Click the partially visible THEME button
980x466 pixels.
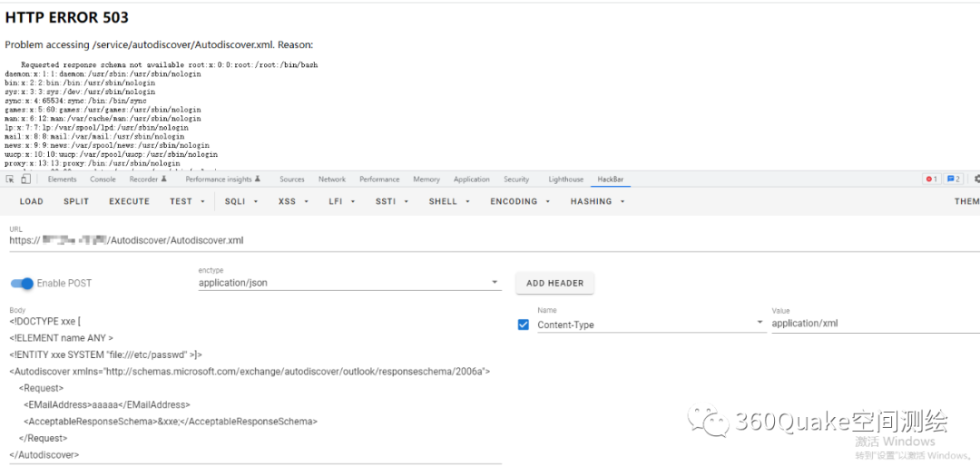point(966,201)
